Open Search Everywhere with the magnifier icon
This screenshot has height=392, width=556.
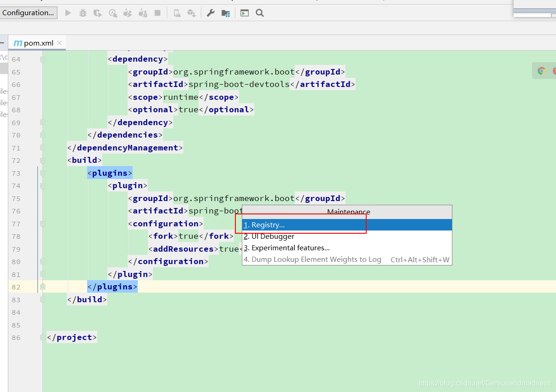(259, 13)
